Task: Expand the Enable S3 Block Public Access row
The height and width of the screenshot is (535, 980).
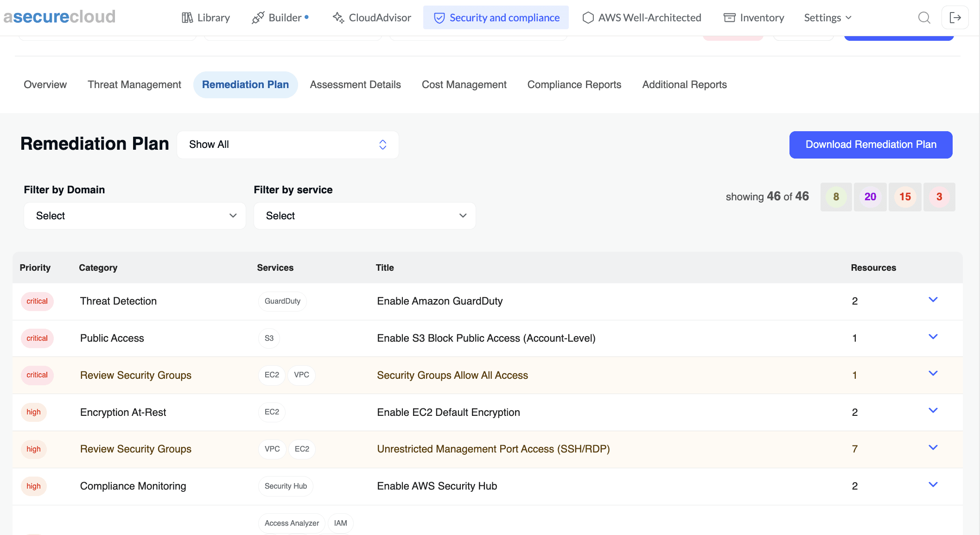Action: [x=933, y=337]
